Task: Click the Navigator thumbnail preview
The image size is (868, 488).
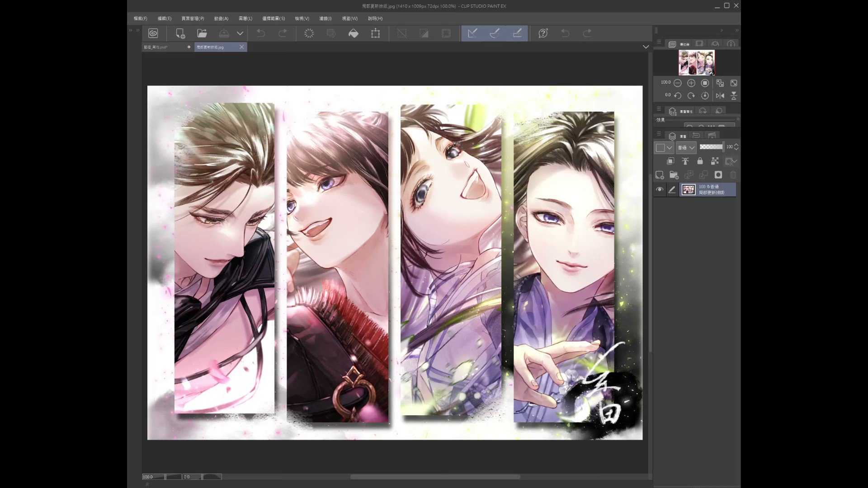Action: click(696, 63)
